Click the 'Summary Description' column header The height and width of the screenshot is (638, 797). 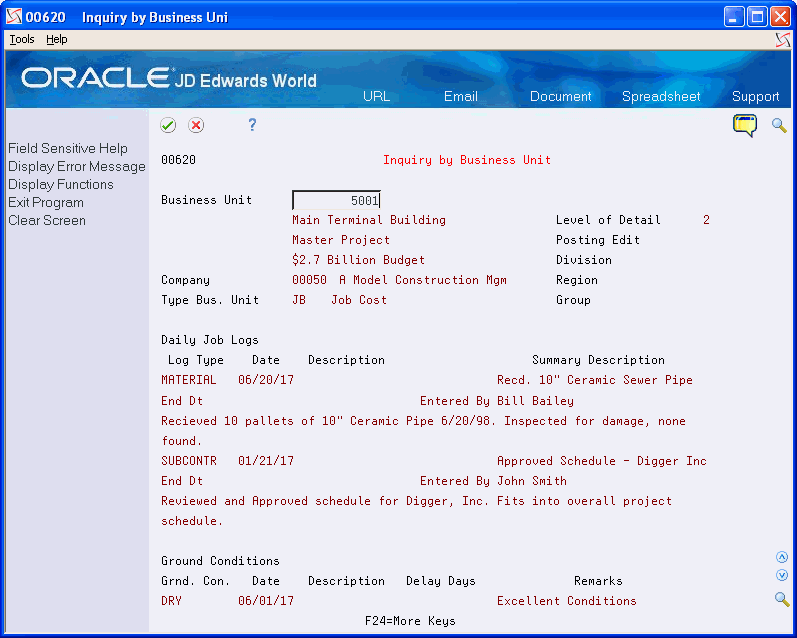click(598, 360)
